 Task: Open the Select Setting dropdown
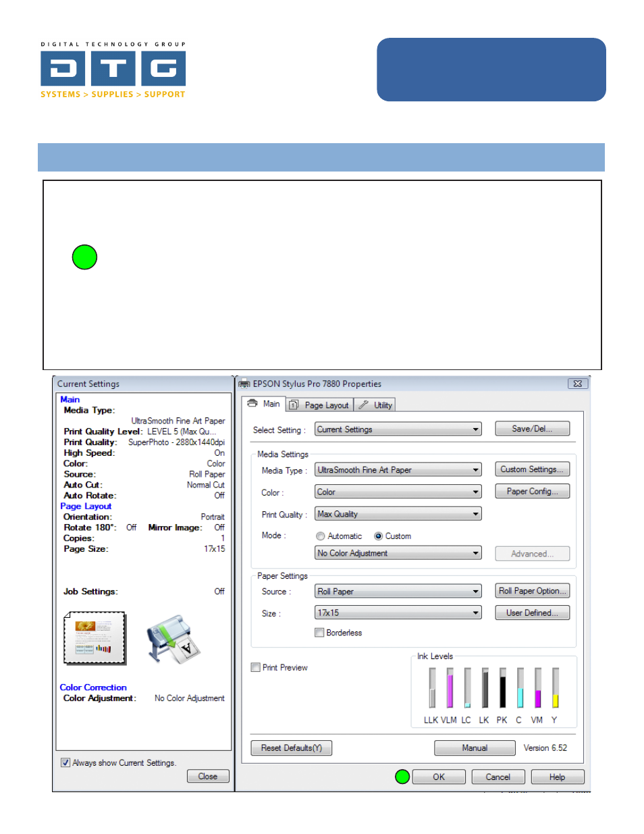[398, 429]
